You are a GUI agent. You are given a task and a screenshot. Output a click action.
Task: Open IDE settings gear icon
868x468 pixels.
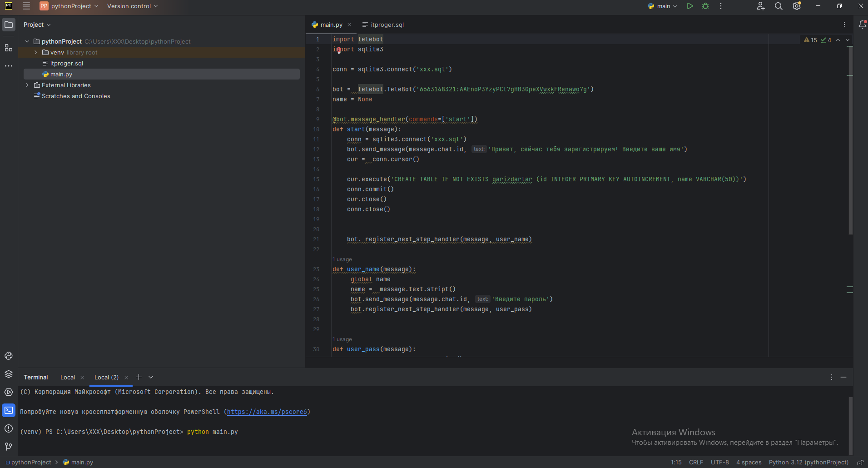pos(797,6)
